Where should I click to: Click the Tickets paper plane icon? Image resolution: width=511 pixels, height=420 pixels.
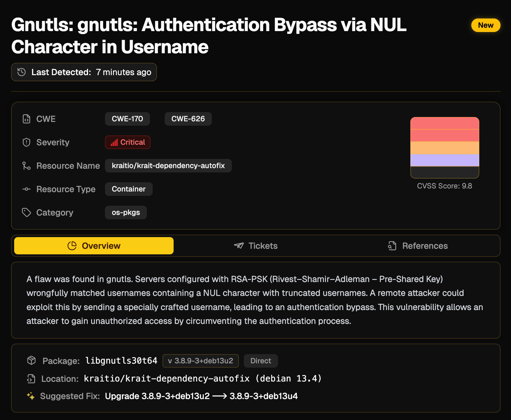239,246
